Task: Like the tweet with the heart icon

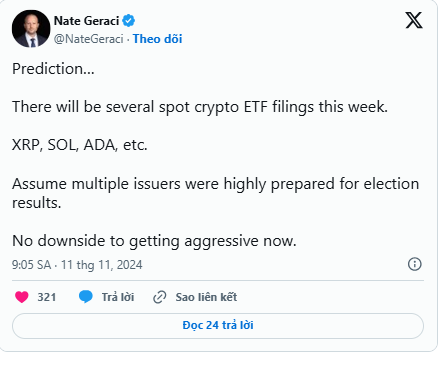Action: (22, 297)
